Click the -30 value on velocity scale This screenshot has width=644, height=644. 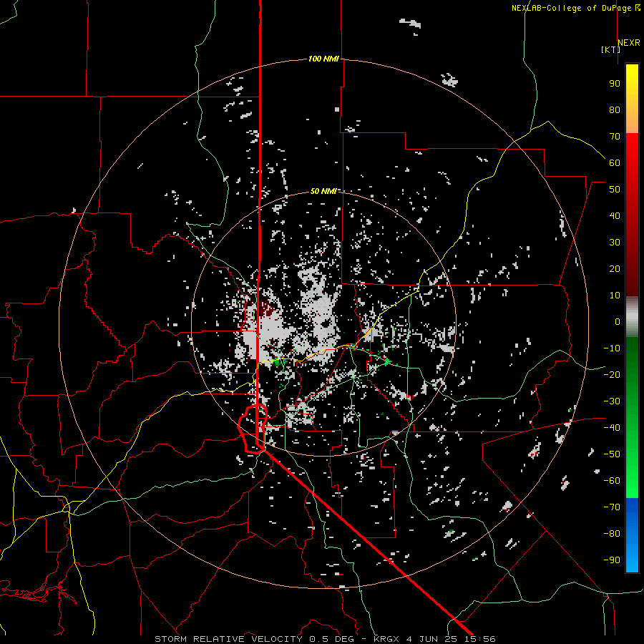pos(612,401)
